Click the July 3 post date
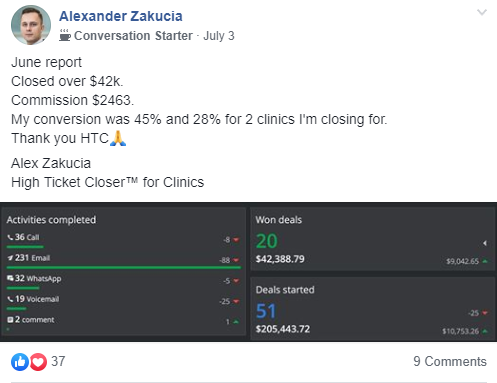Viewport: 497px width, 383px height. pos(219,36)
